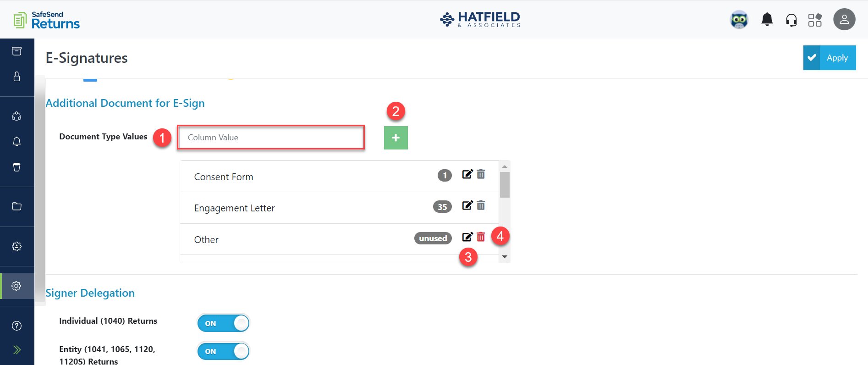868x365 pixels.
Task: Select the folder item in the sidebar
Action: [x=17, y=206]
